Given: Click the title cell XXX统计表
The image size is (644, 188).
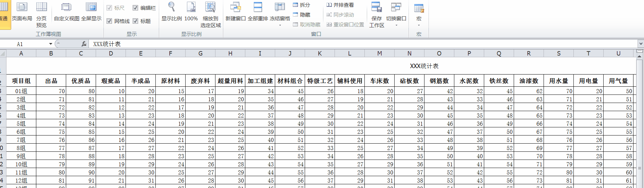Looking at the screenshot, I should point(424,66).
